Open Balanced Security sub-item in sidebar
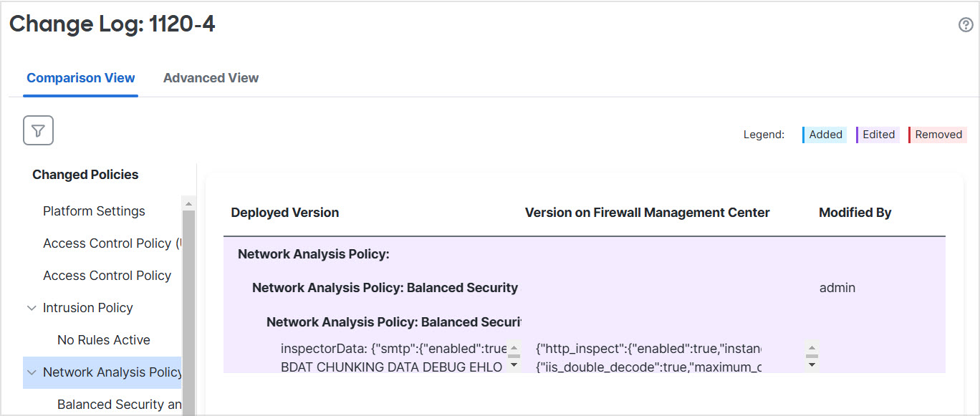980x416 pixels. (x=119, y=405)
